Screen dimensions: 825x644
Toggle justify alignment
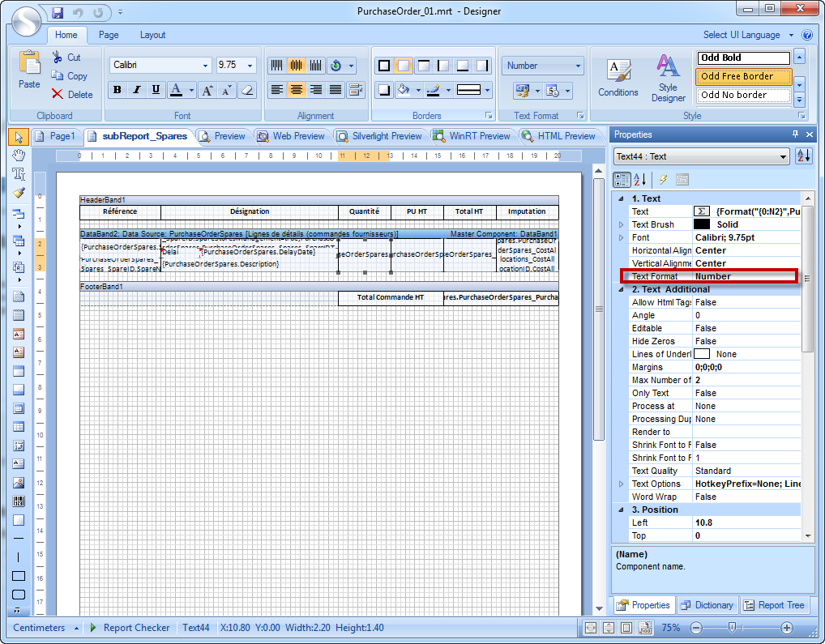pos(336,91)
